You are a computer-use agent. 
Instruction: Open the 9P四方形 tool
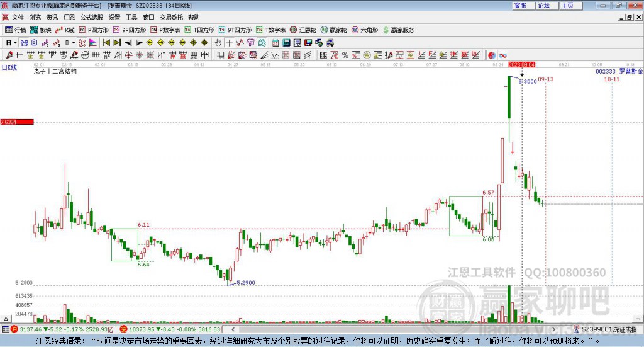130,30
